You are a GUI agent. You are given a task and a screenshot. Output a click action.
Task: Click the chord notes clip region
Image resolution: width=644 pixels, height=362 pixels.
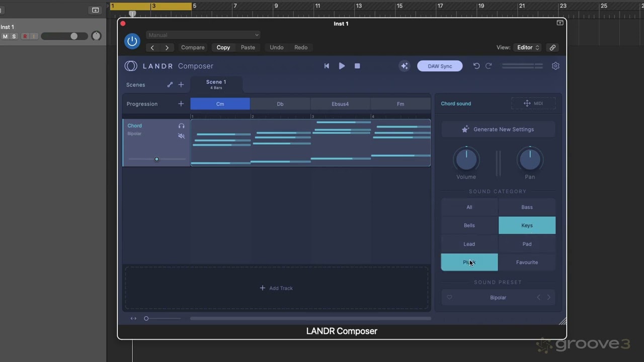point(310,142)
